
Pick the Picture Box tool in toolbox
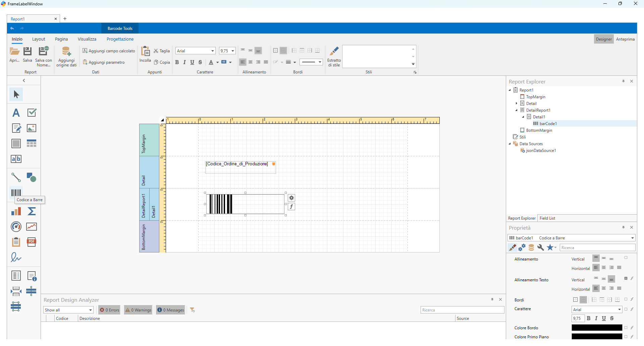coord(32,128)
